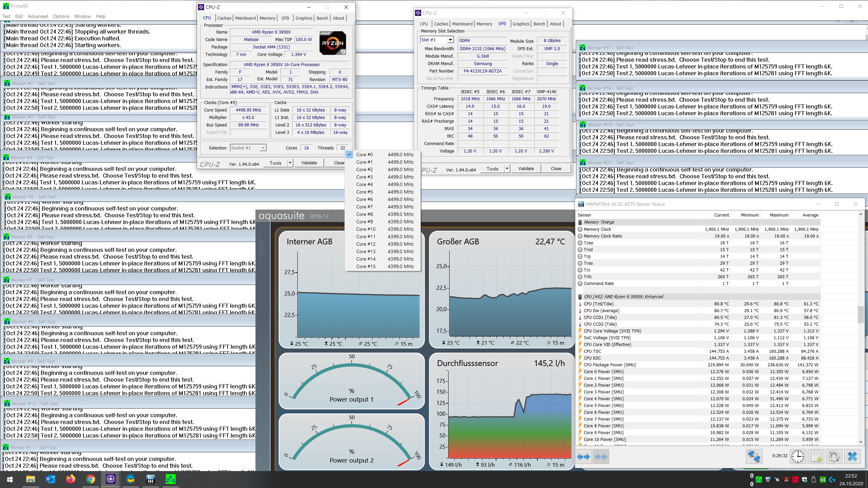Open Prime95 Test menu
Viewport: 868px width, 488px height.
pyautogui.click(x=6, y=16)
